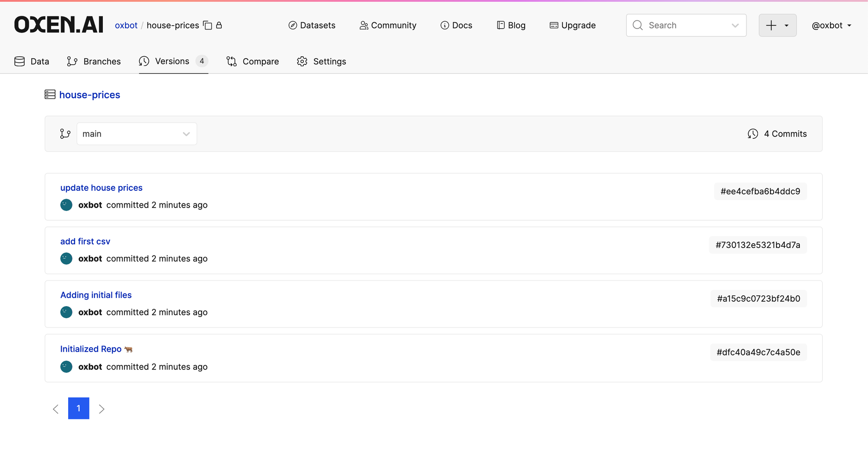Image resolution: width=868 pixels, height=464 pixels.
Task: Select page 1 in pagination
Action: click(79, 408)
